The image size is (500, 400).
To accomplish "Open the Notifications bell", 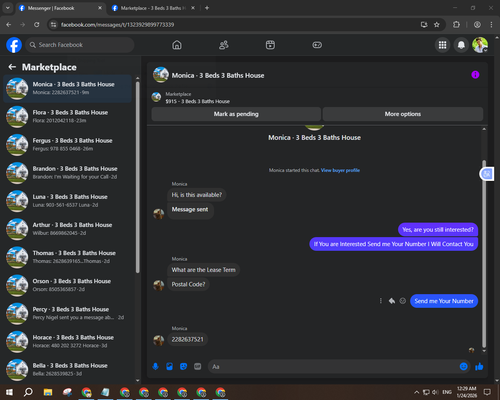I will pos(461,45).
